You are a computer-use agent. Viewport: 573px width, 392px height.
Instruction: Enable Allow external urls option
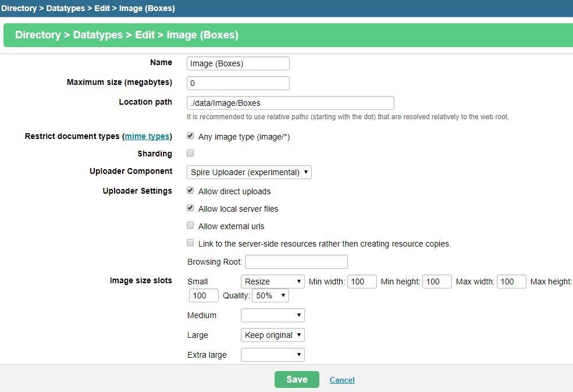click(x=190, y=226)
